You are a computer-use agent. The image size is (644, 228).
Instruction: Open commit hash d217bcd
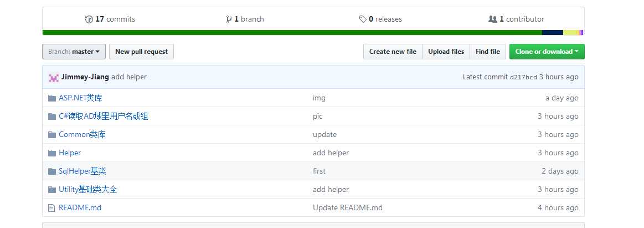click(523, 77)
